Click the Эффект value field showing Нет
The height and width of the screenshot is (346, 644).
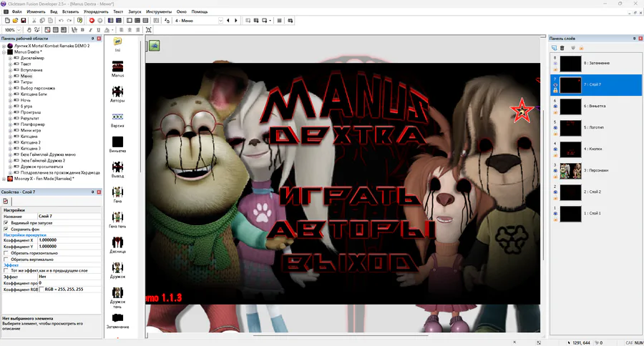[x=69, y=277]
